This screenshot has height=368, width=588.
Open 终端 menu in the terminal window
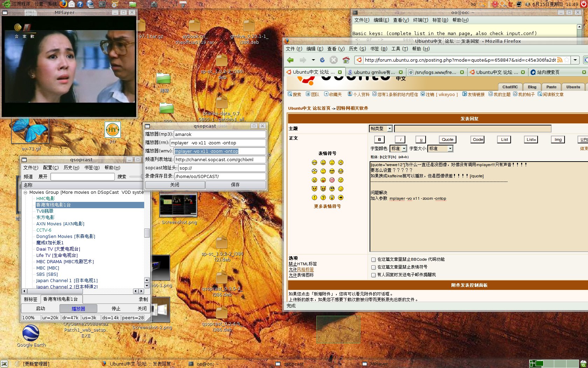click(421, 20)
